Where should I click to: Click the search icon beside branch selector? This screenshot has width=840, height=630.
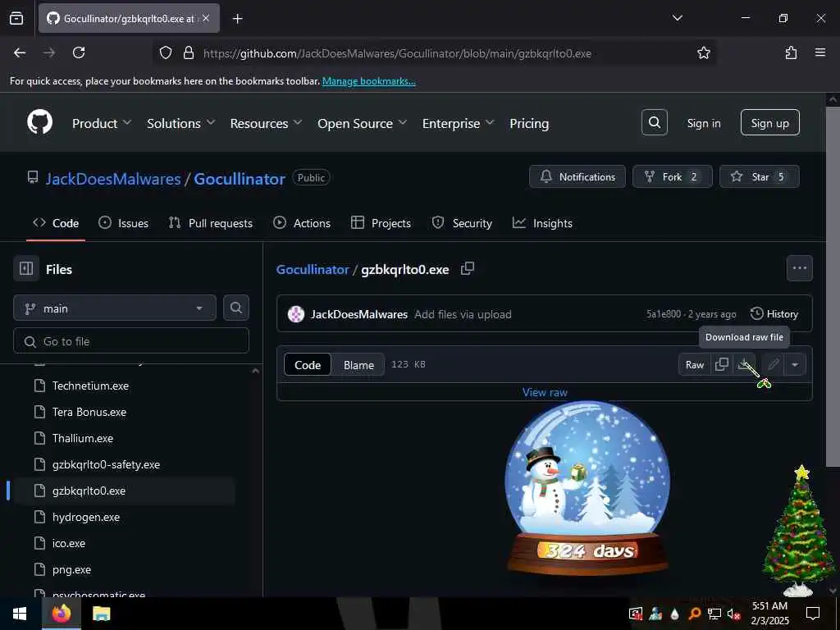tap(235, 308)
